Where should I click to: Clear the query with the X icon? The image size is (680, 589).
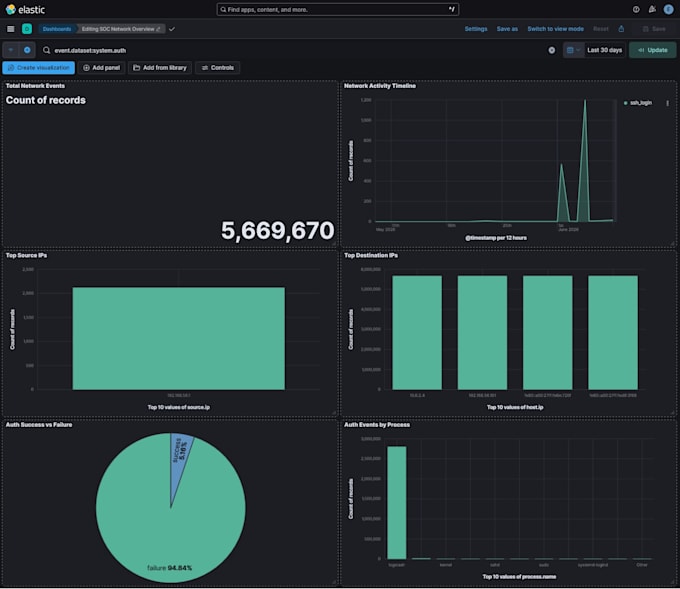pyautogui.click(x=551, y=50)
